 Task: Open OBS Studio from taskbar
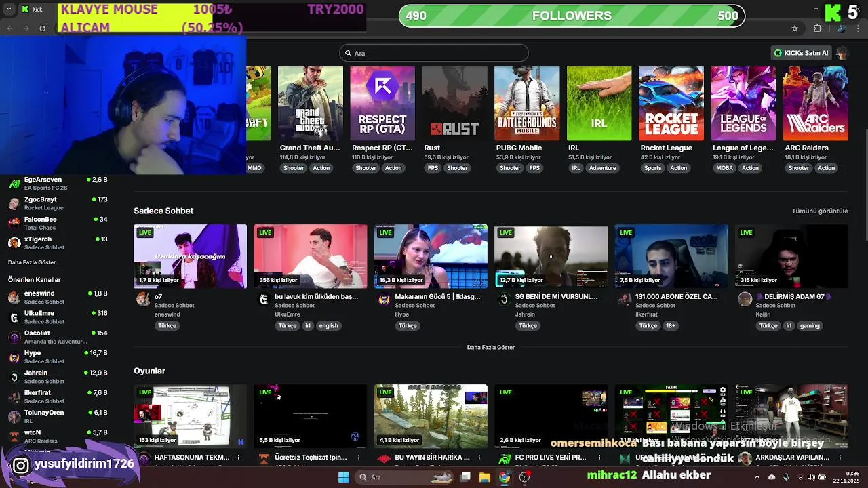524,477
